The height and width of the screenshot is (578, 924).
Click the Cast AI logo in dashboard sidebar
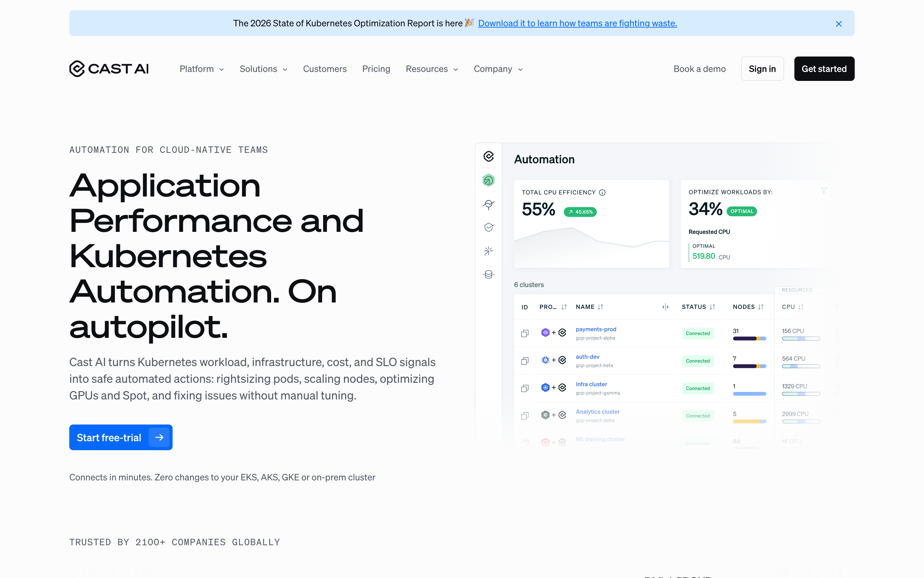coord(488,156)
